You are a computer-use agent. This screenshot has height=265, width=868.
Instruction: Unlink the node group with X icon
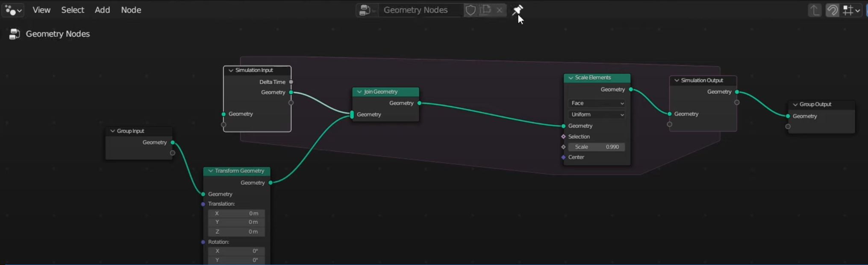click(x=499, y=10)
